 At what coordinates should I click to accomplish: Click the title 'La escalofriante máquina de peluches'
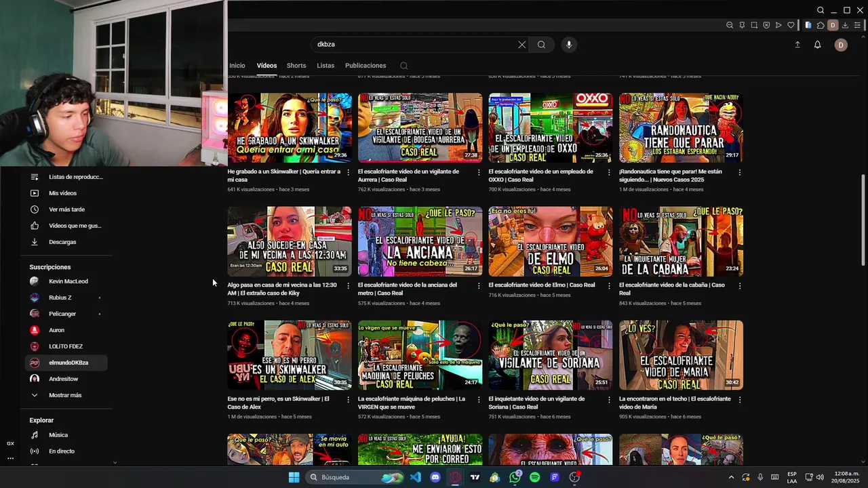coord(412,403)
